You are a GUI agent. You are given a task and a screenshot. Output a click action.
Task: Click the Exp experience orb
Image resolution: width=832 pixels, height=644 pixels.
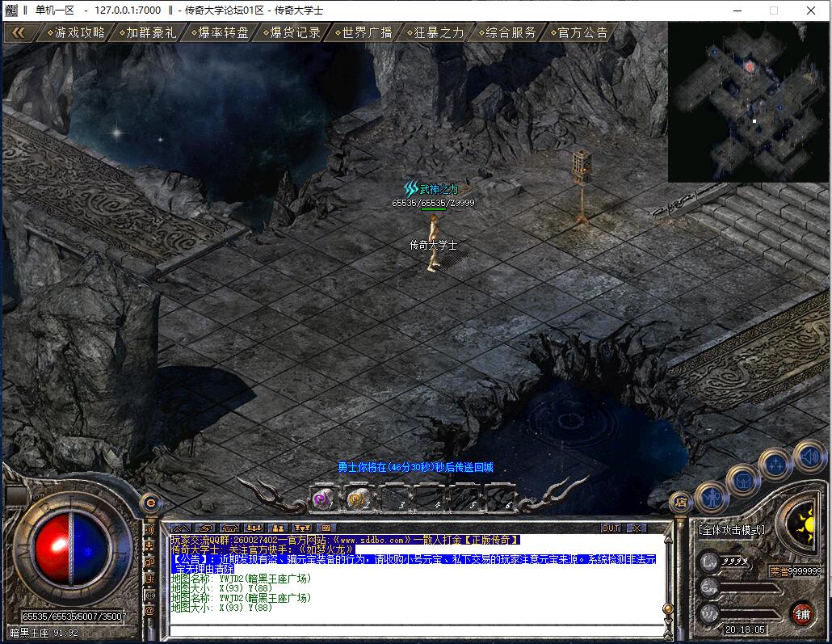tap(710, 587)
